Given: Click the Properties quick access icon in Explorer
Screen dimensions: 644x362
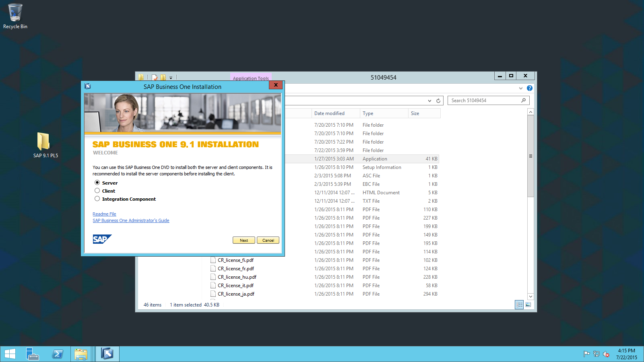Looking at the screenshot, I should 155,77.
